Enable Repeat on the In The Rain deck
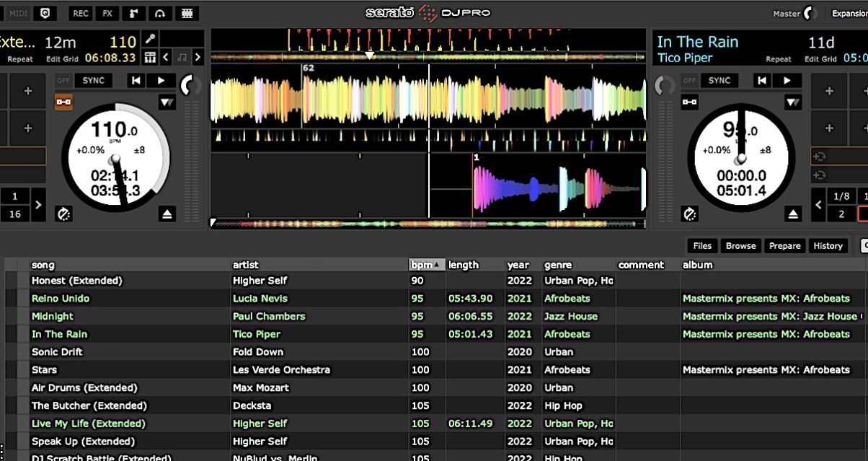Viewport: 868px width, 461px height. point(779,58)
